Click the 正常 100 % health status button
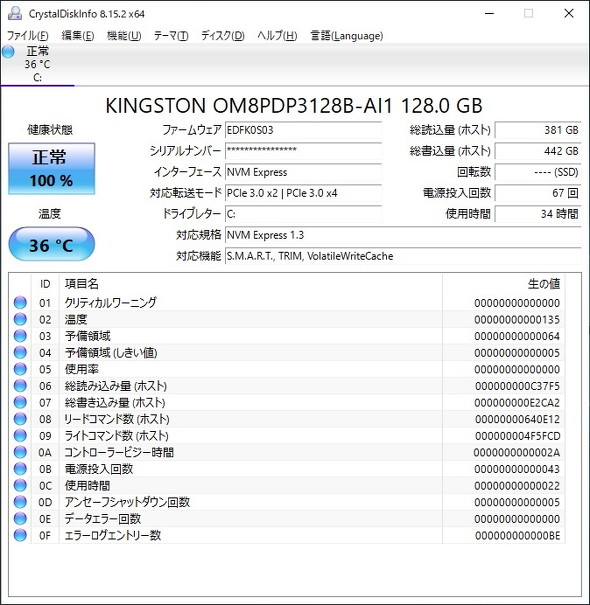 tap(51, 169)
